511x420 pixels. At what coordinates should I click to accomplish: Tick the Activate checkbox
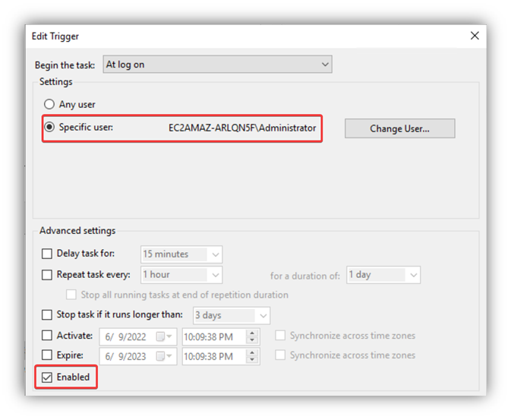coord(47,336)
